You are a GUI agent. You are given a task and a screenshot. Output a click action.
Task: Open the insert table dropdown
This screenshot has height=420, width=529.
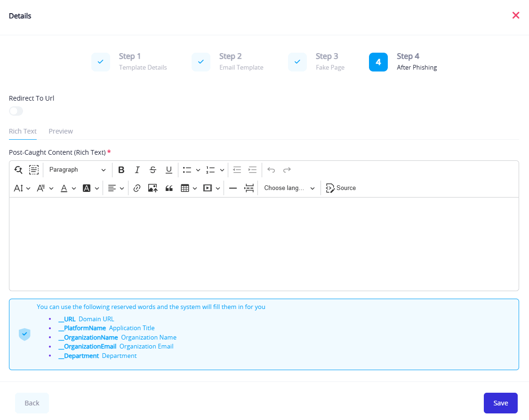(x=189, y=188)
